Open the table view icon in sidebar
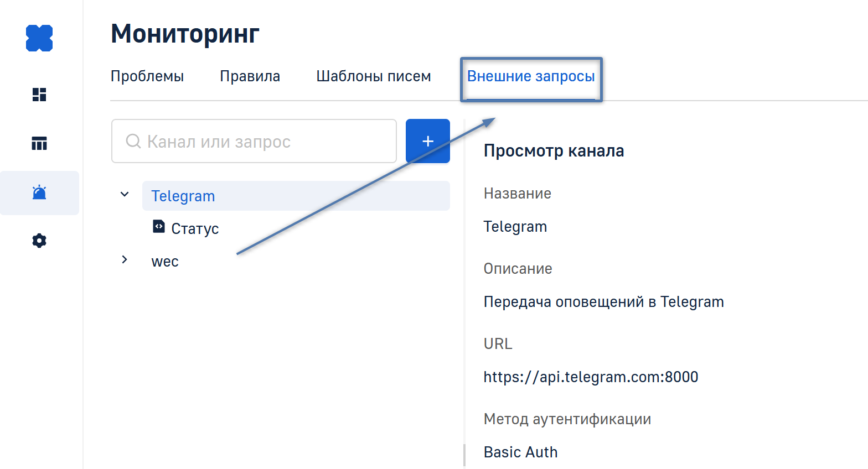Image resolution: width=868 pixels, height=469 pixels. pos(39,143)
